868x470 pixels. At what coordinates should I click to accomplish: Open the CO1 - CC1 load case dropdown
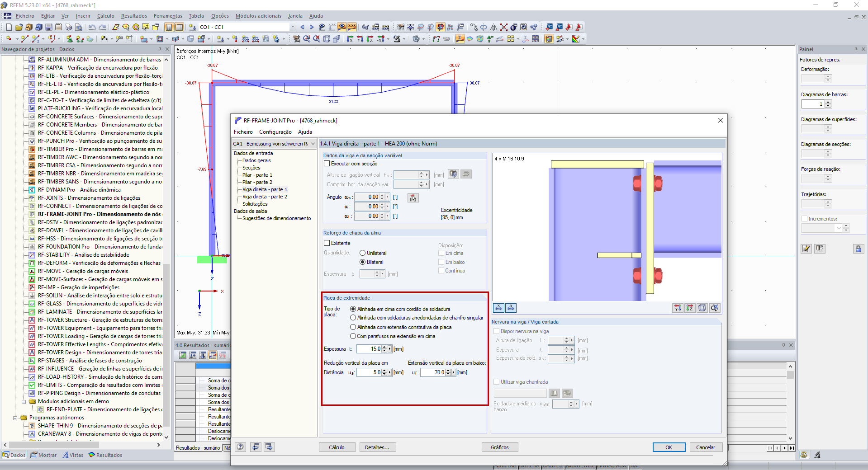point(293,27)
